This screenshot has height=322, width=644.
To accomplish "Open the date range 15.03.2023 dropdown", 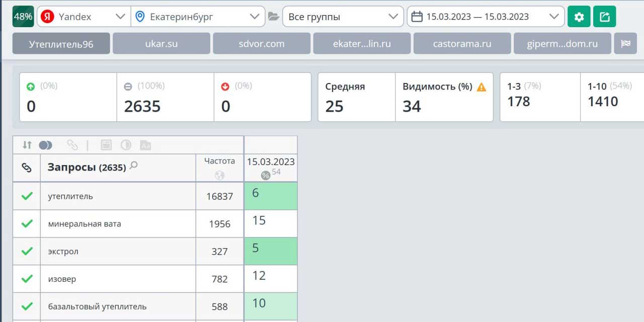I will (486, 17).
